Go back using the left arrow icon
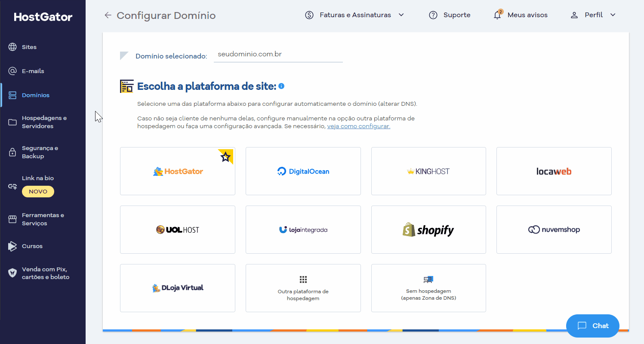The width and height of the screenshot is (644, 344). 108,15
